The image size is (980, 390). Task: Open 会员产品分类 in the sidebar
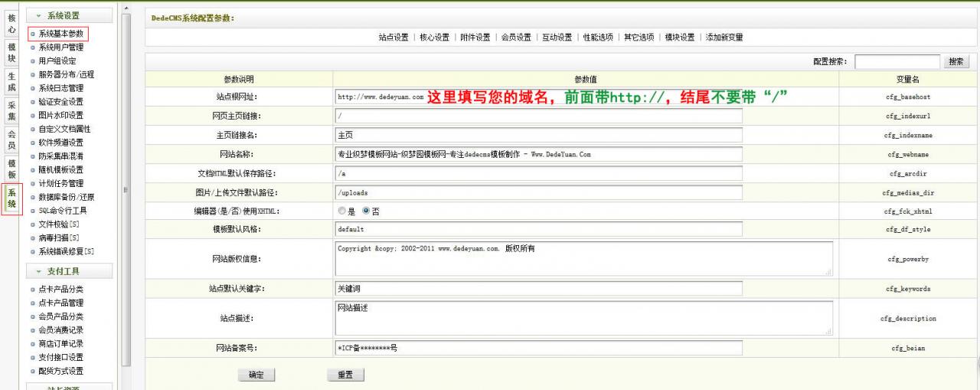61,317
